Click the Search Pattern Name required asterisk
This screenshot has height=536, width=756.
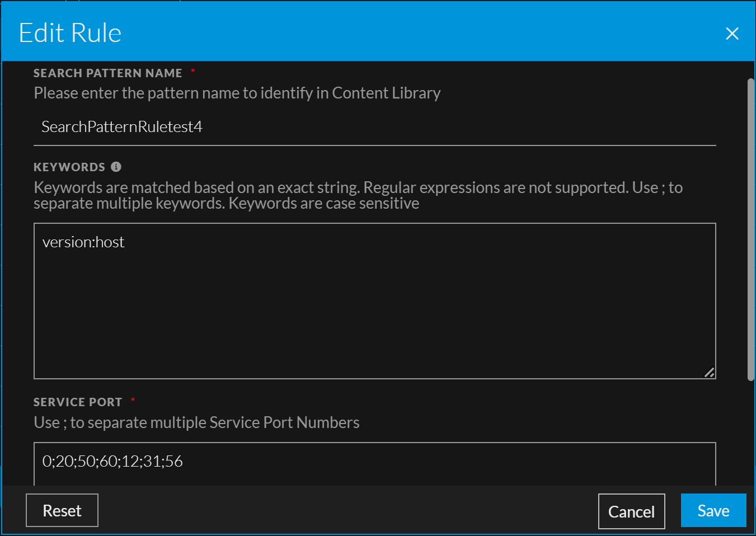click(x=193, y=71)
